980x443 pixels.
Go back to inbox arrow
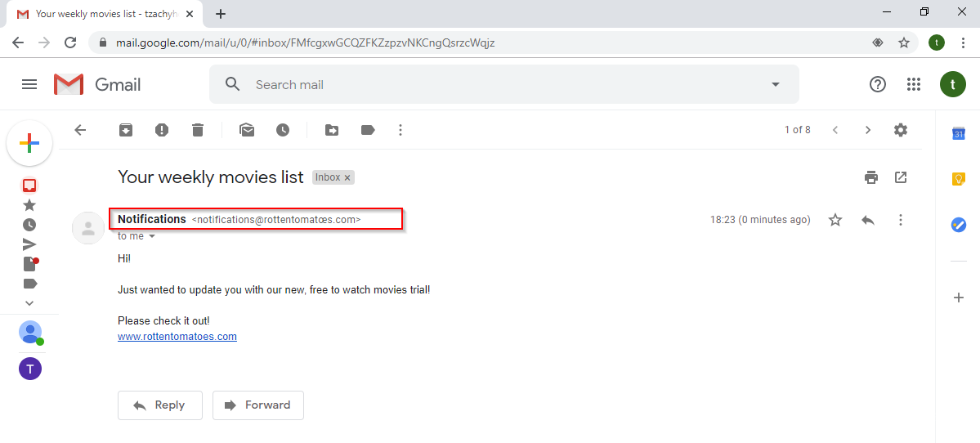click(x=80, y=130)
